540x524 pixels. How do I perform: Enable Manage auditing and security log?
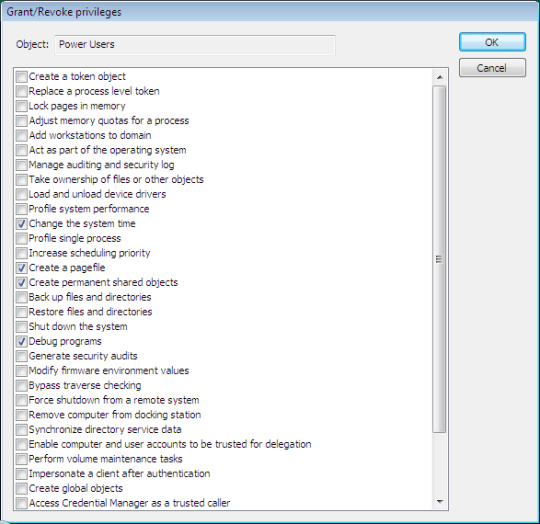point(21,165)
